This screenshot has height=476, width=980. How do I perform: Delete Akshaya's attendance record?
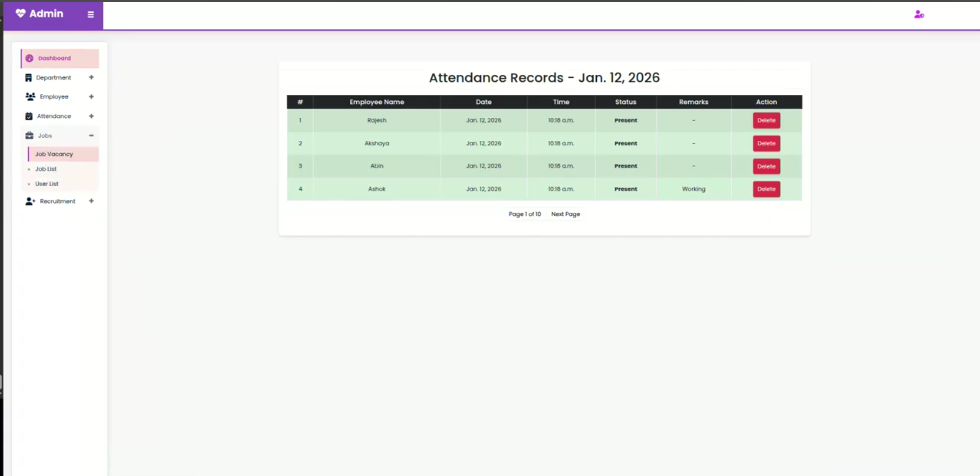tap(766, 143)
